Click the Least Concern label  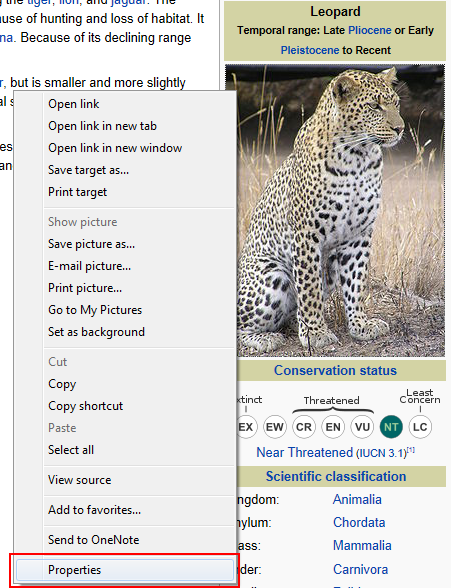420,396
